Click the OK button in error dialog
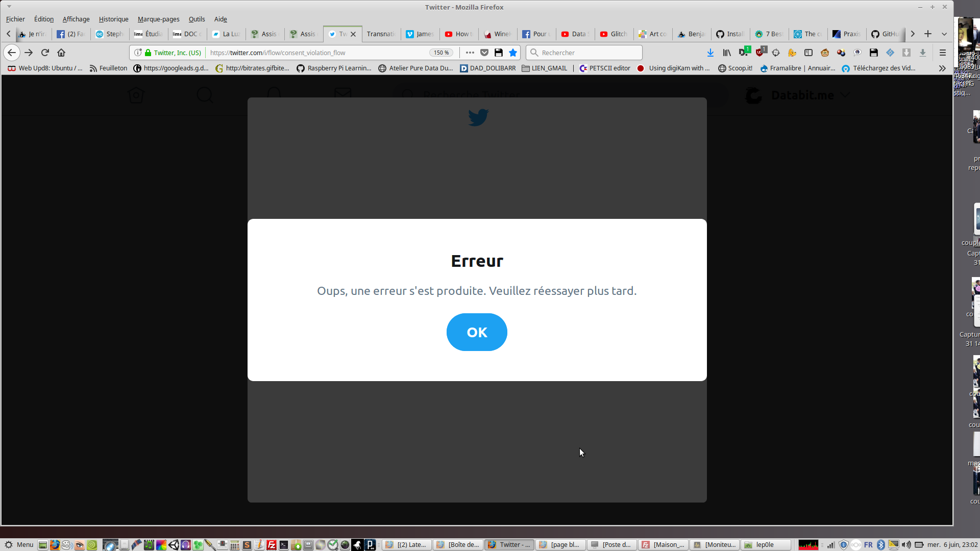 pyautogui.click(x=477, y=332)
